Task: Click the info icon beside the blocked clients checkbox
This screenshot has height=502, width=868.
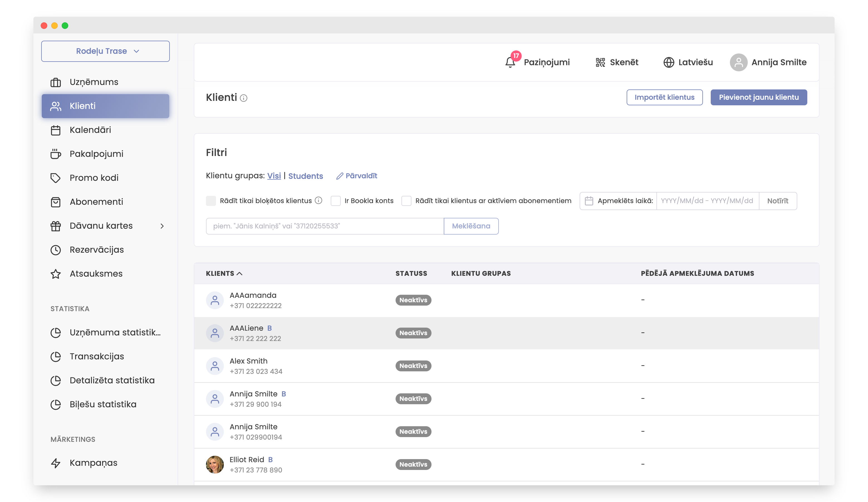Action: pyautogui.click(x=319, y=201)
